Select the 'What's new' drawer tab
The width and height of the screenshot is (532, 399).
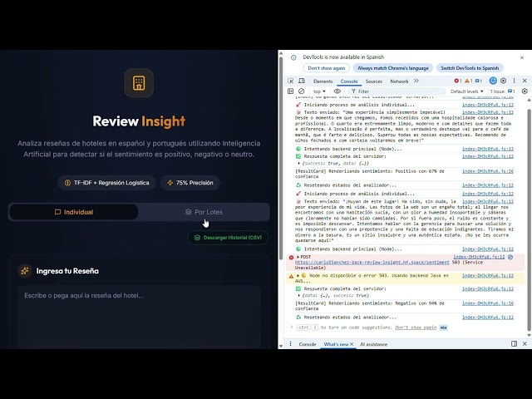(336, 344)
